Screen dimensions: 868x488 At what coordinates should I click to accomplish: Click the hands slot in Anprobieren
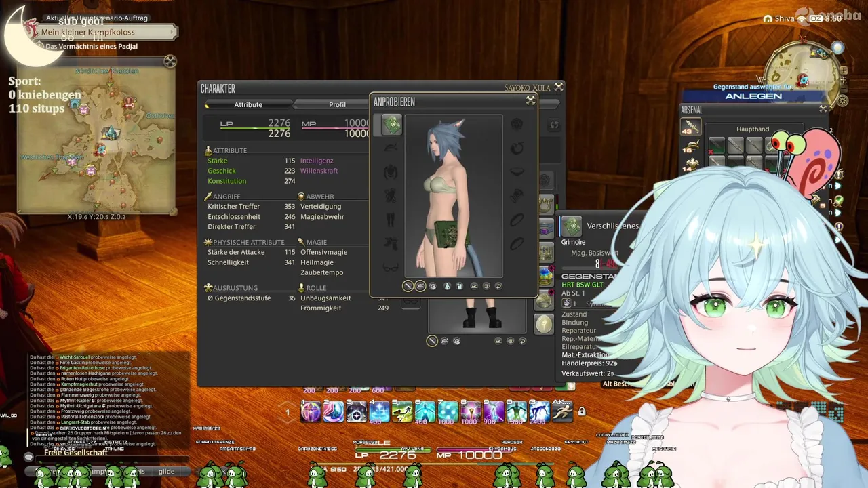(x=391, y=196)
